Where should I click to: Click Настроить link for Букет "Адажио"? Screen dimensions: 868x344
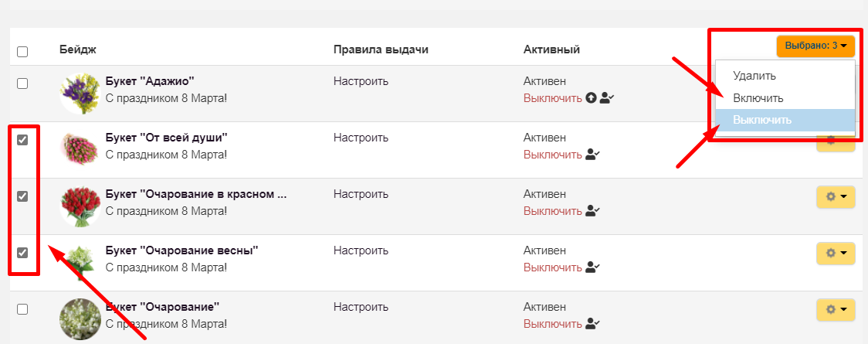pos(361,82)
